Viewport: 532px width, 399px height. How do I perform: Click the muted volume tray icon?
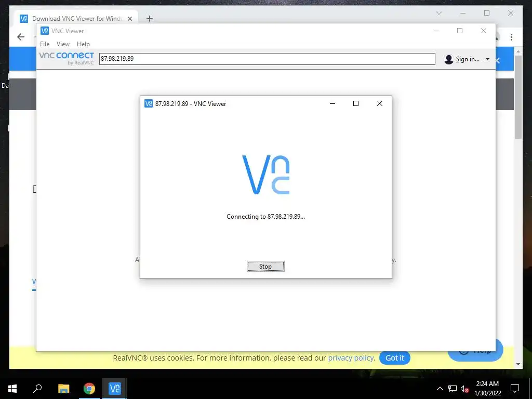pos(464,389)
